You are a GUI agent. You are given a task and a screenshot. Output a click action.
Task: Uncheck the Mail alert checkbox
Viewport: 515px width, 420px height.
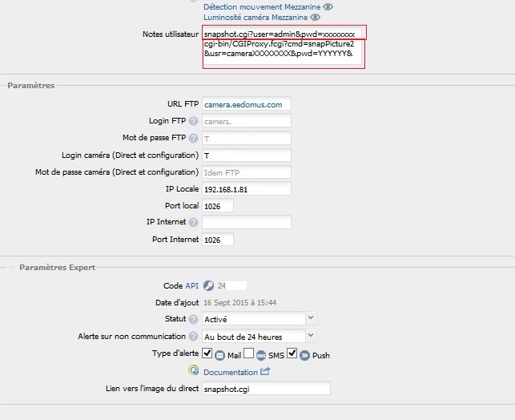point(207,353)
